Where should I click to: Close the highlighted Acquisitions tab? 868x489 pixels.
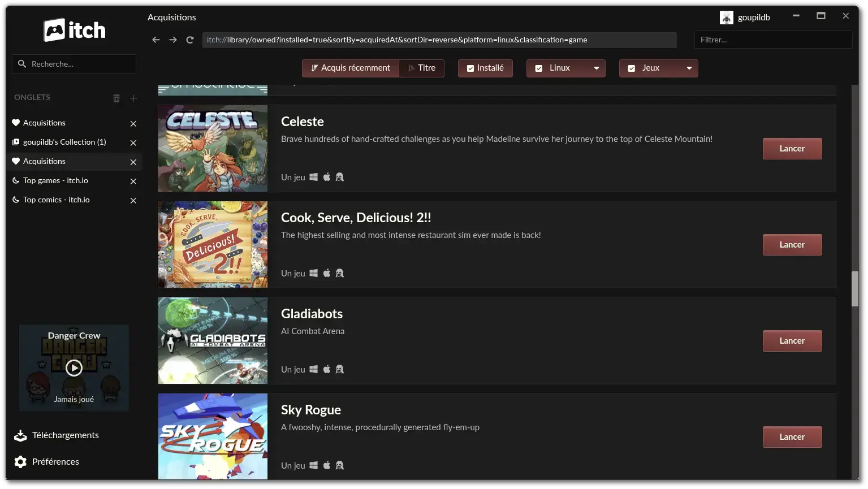[133, 162]
